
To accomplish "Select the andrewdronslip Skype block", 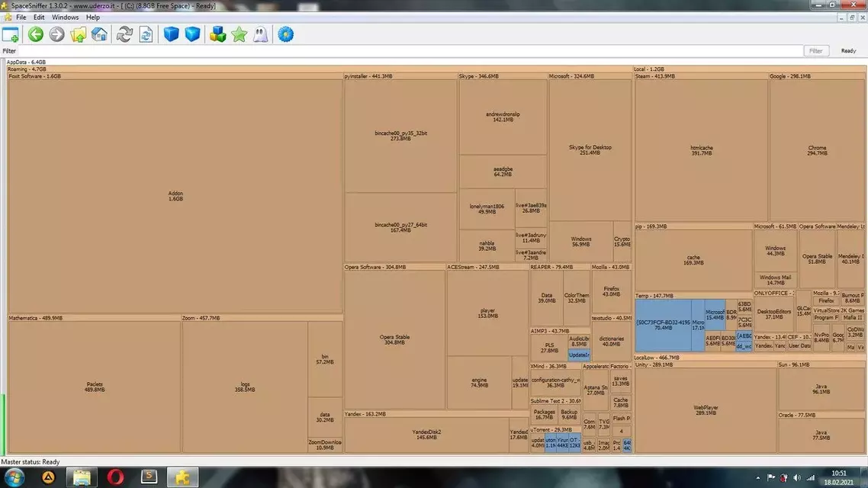I will pyautogui.click(x=503, y=117).
